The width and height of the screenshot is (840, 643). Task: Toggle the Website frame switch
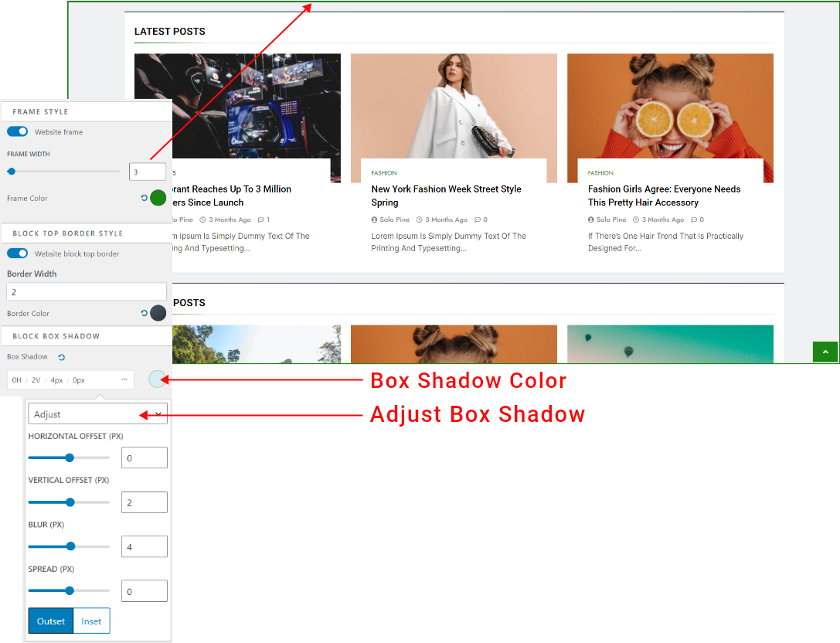(18, 132)
